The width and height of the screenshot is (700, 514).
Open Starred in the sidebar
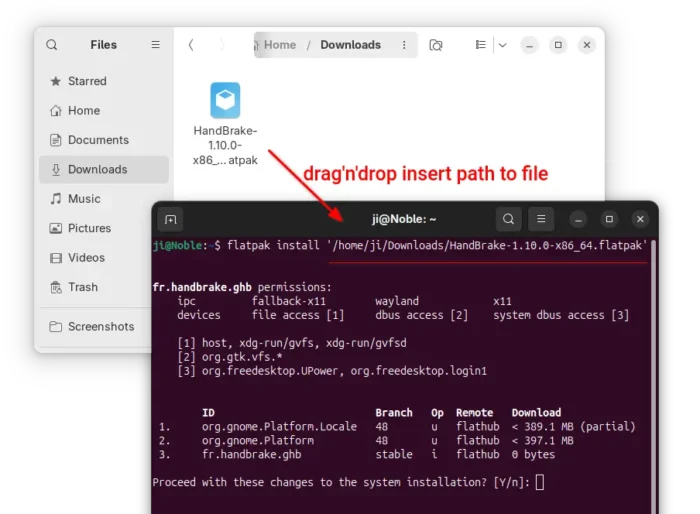click(87, 81)
